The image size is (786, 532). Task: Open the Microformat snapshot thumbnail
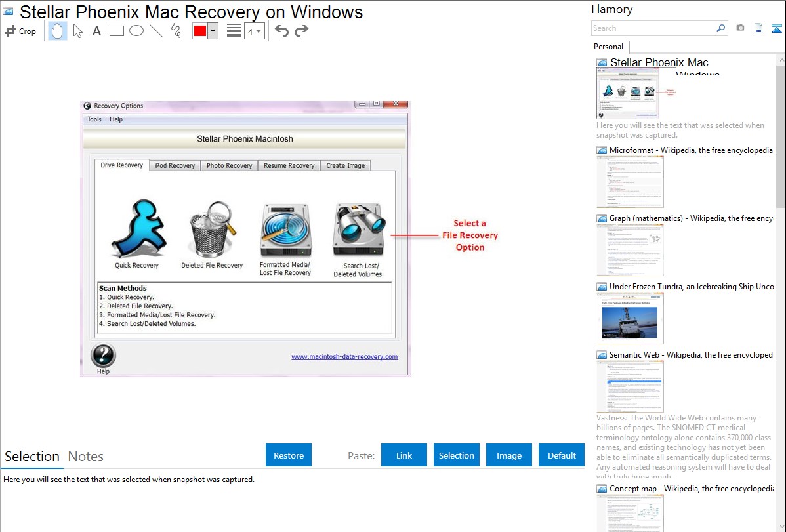(x=630, y=182)
